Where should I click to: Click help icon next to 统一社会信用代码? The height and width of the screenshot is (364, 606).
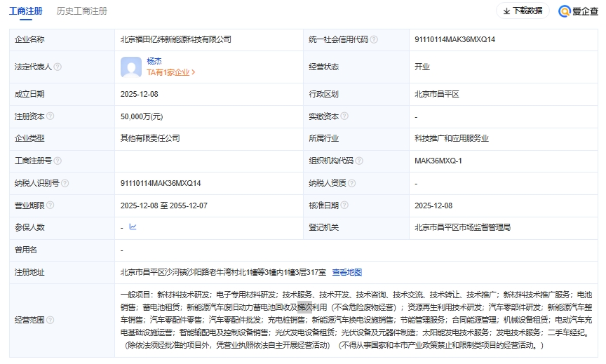point(374,40)
